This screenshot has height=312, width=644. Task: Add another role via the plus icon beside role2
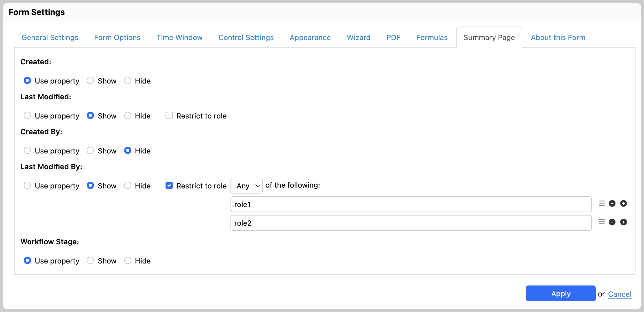click(624, 222)
